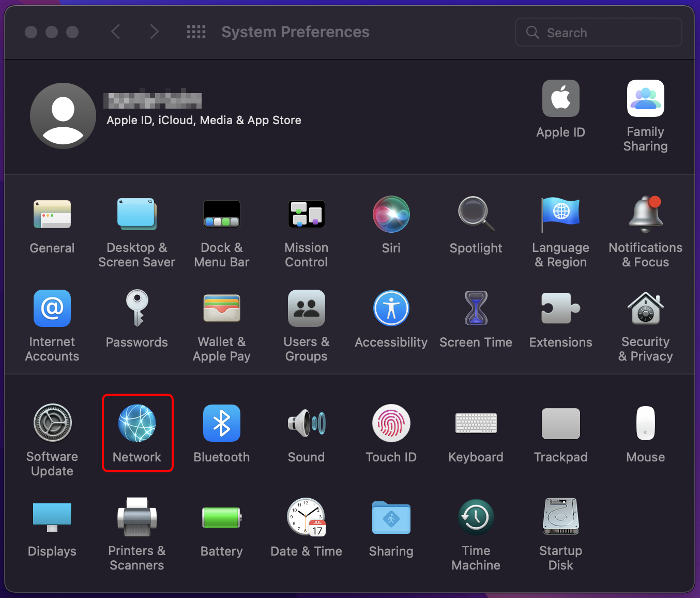Open Touch ID preferences
700x598 pixels.
[391, 433]
